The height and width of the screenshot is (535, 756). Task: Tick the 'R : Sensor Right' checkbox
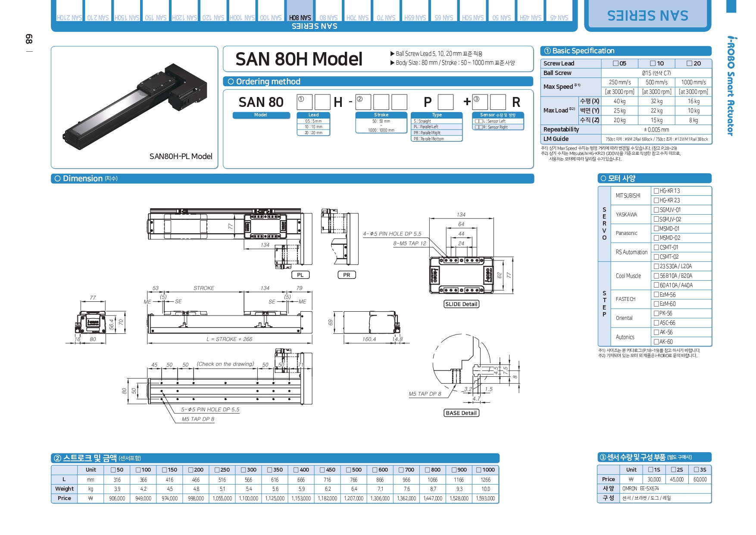coord(478,127)
